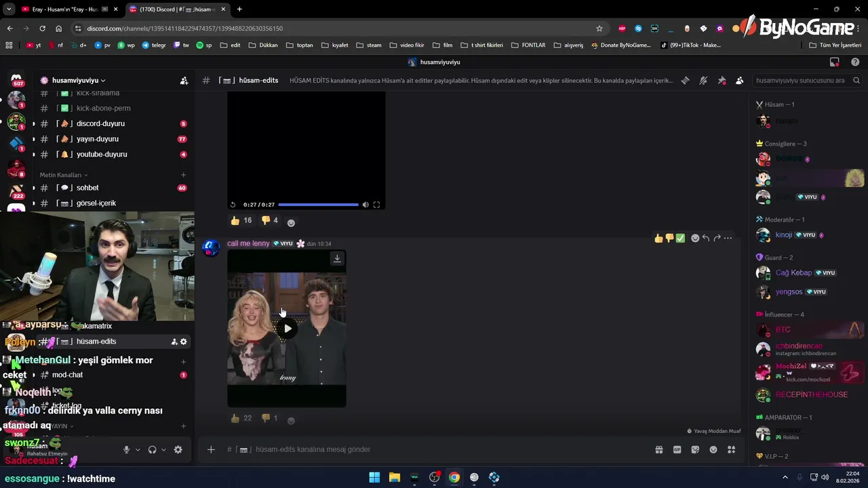Open the sticker picker
868x488 pixels.
coord(695,449)
